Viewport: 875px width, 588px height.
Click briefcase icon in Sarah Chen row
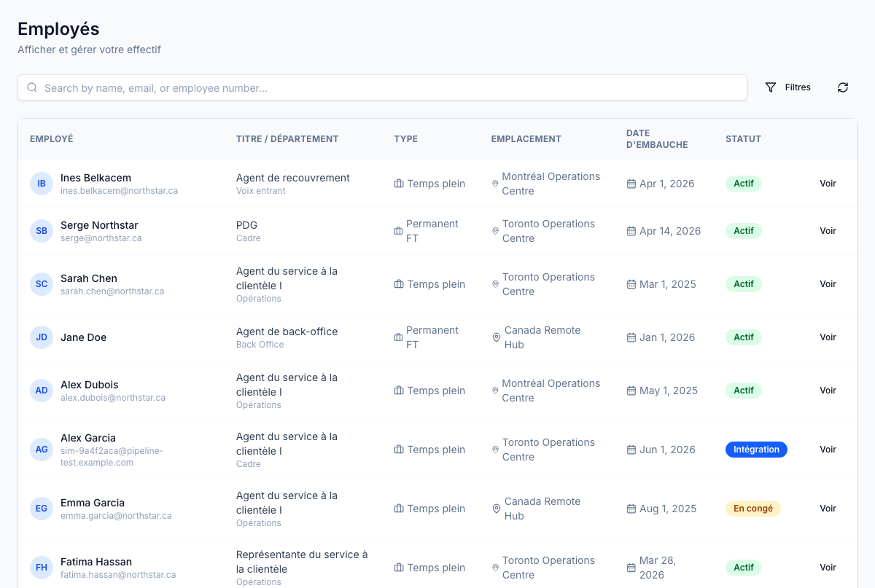click(x=399, y=284)
